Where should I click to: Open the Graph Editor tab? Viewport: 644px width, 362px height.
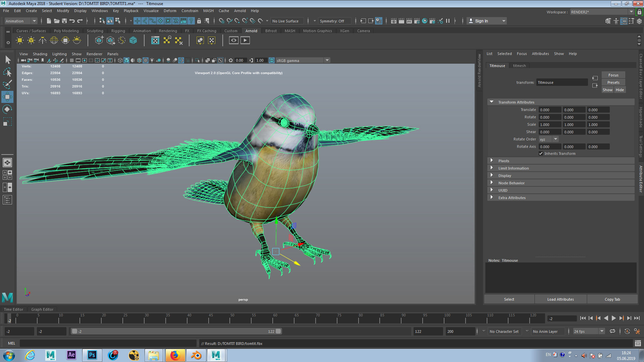point(42,309)
